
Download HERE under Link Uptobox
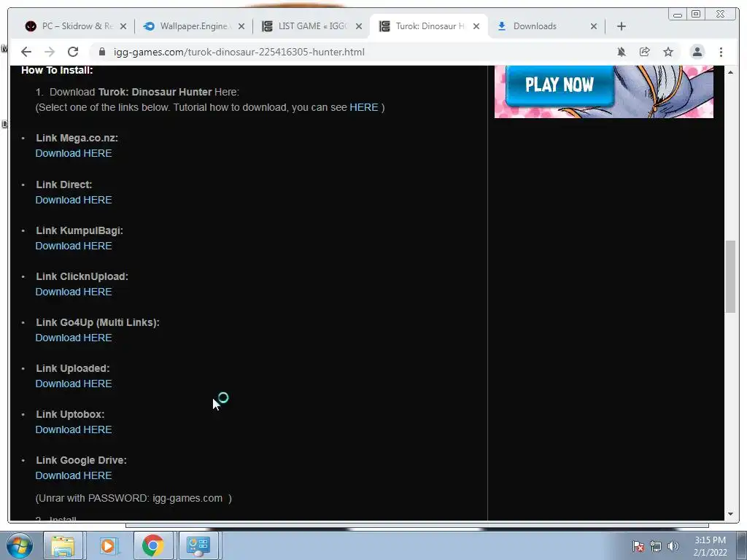pyautogui.click(x=74, y=429)
